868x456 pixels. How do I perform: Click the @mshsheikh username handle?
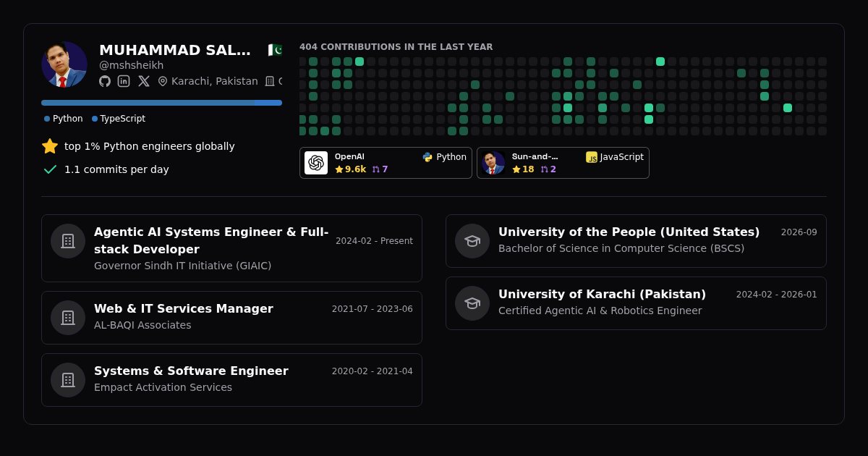point(132,65)
